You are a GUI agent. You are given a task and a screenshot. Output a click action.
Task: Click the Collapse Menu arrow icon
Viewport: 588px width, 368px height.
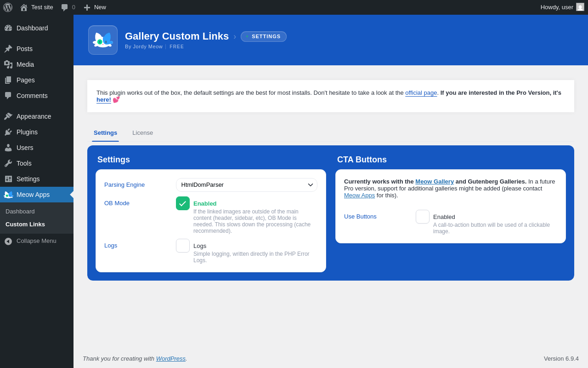coord(8,241)
